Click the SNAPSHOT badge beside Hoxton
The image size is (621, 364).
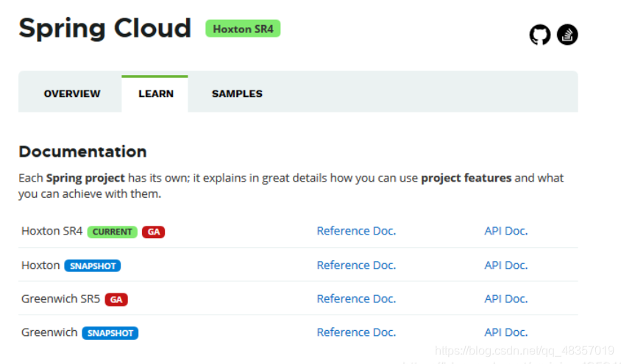[93, 266]
